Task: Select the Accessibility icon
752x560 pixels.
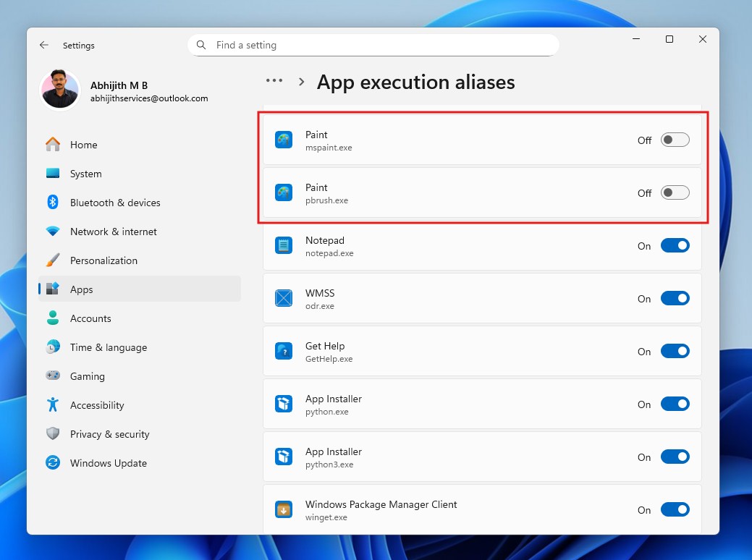Action: pyautogui.click(x=52, y=405)
